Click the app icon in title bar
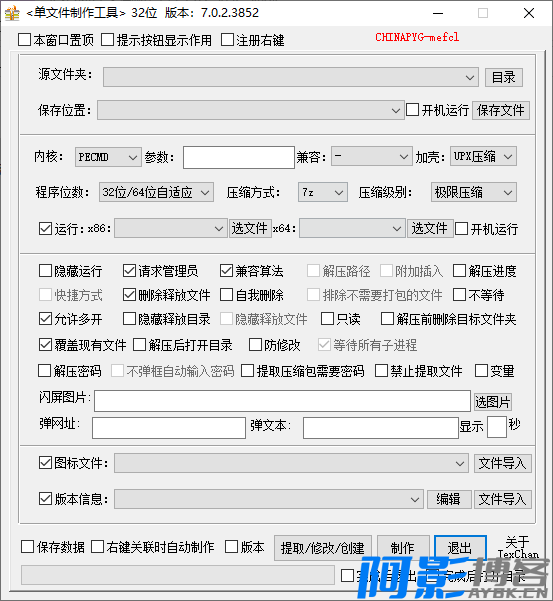Screen dimensions: 553x601 click(x=12, y=13)
